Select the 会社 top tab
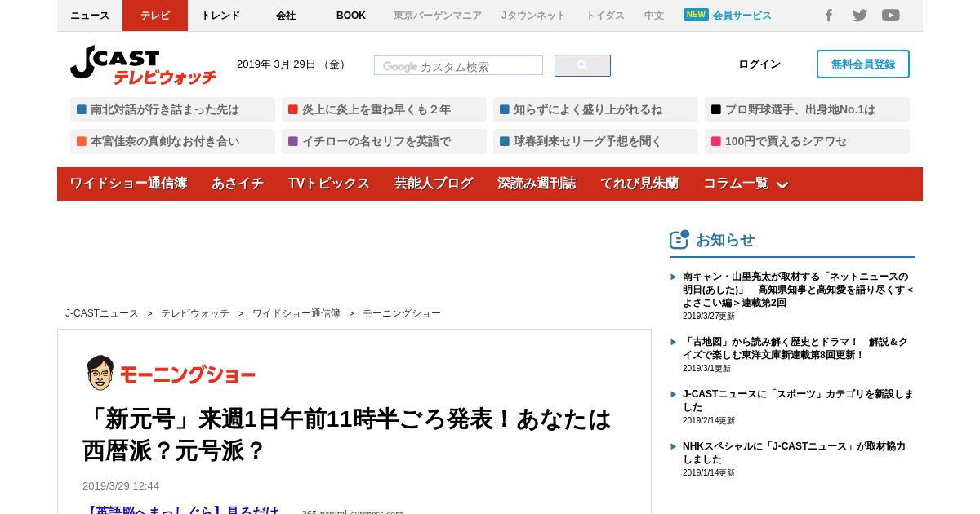This screenshot has height=514, width=980. coord(286,16)
